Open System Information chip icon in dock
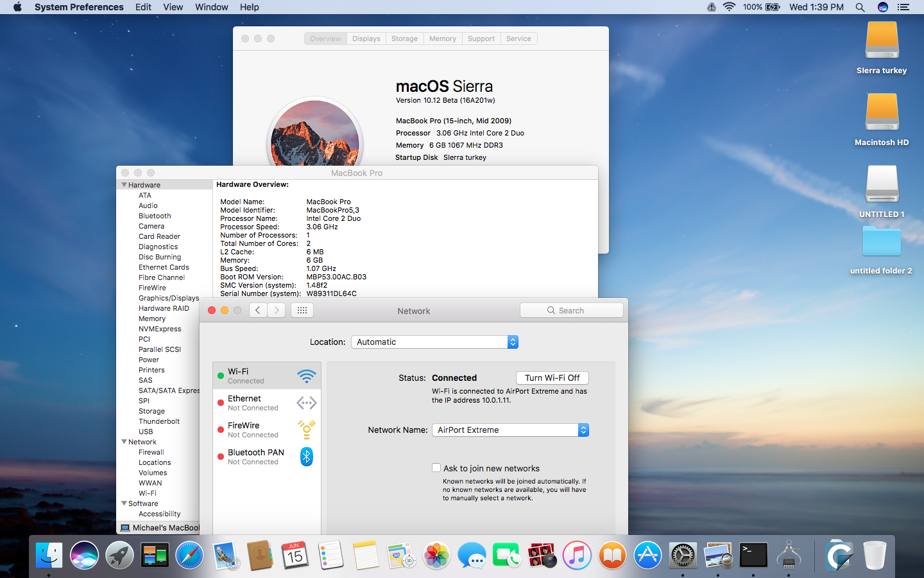Image resolution: width=924 pixels, height=578 pixels. (x=789, y=556)
